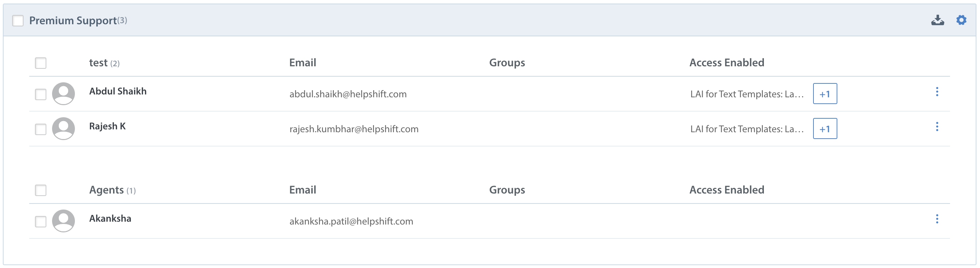This screenshot has width=980, height=268.
Task: Click Akanksha's avatar icon
Action: (63, 221)
